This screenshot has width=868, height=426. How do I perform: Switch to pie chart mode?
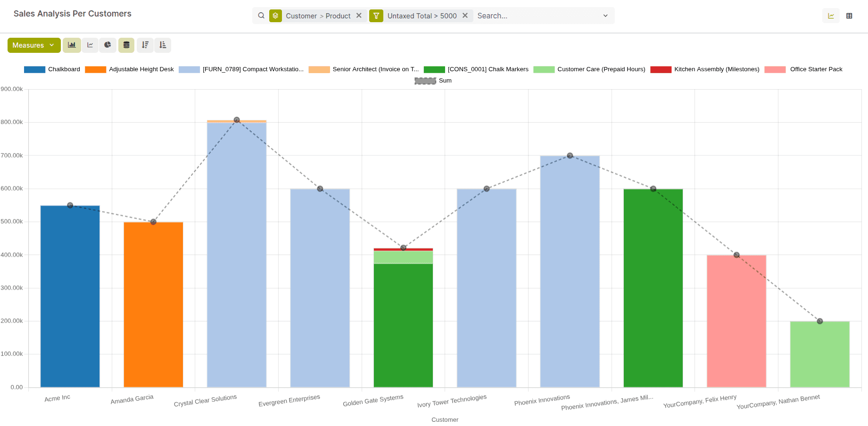tap(107, 45)
